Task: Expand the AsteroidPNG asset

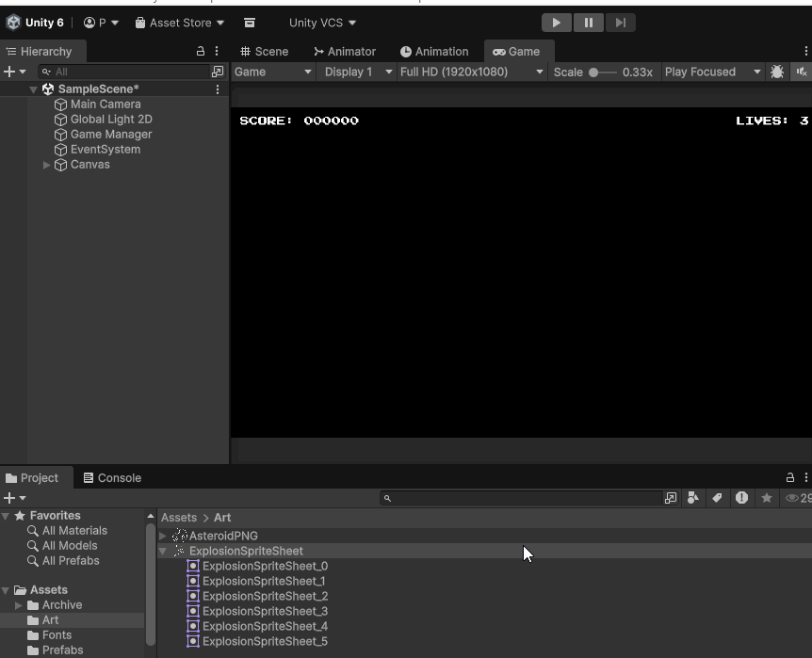Action: pos(163,536)
